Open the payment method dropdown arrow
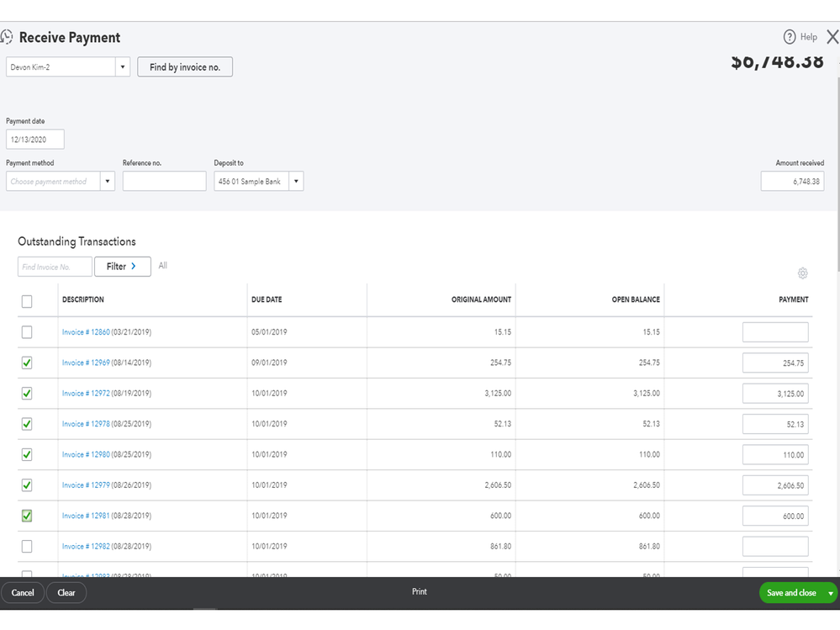 pyautogui.click(x=107, y=181)
